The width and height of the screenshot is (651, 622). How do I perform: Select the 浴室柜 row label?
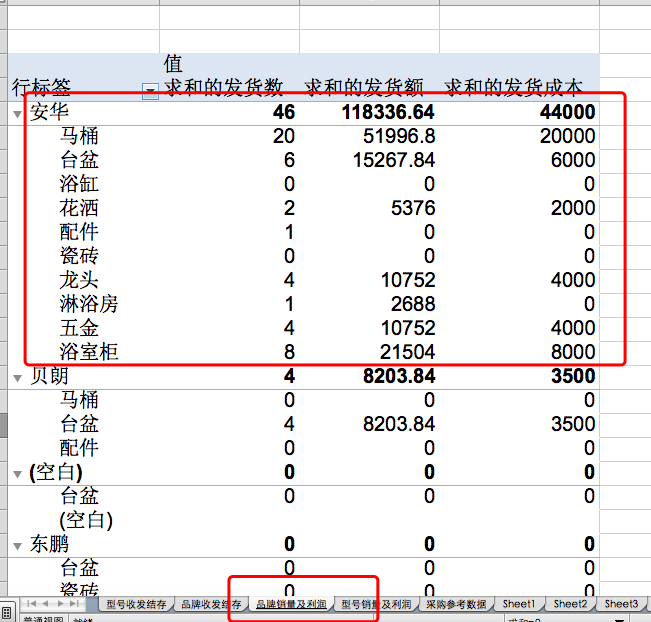click(89, 352)
